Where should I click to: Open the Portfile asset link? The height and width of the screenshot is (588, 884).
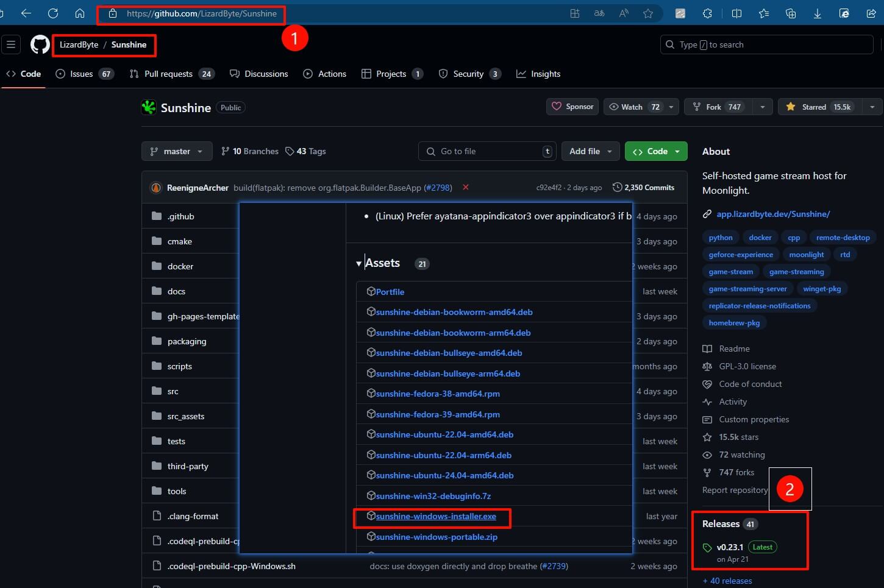click(390, 292)
